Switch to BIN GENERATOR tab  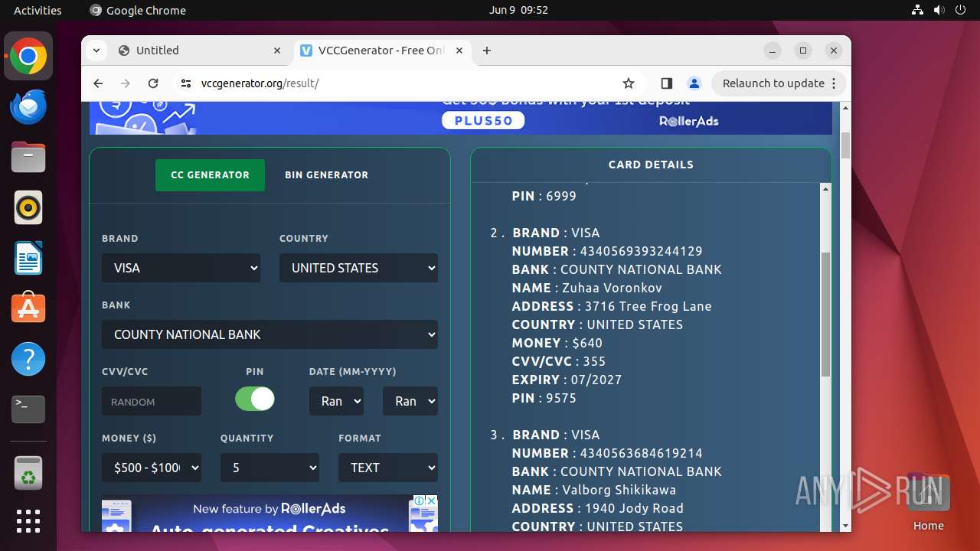click(x=327, y=175)
